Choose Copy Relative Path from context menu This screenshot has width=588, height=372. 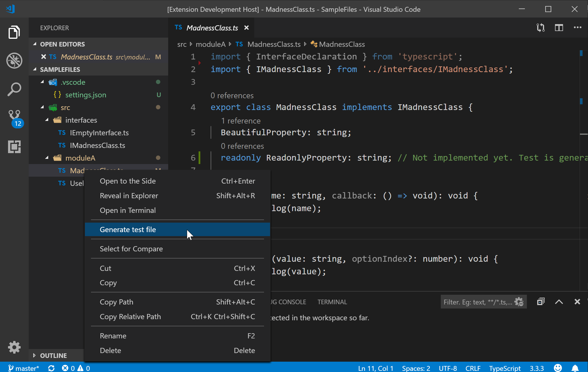130,317
